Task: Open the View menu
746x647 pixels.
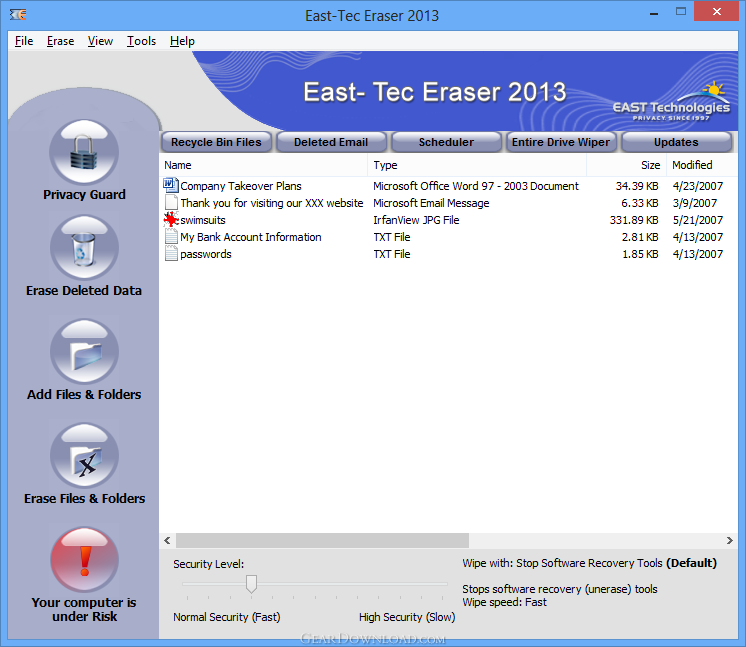Action: tap(100, 41)
